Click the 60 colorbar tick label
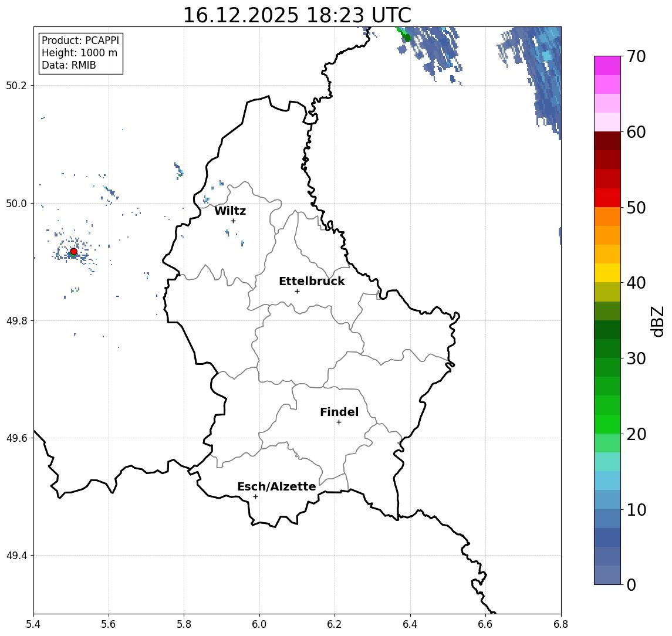Image resolution: width=672 pixels, height=636 pixels. click(x=636, y=132)
